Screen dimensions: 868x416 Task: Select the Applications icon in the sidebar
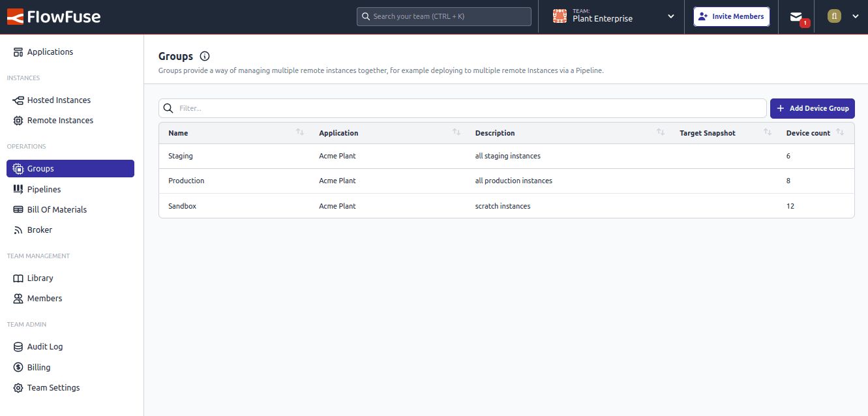coord(17,52)
